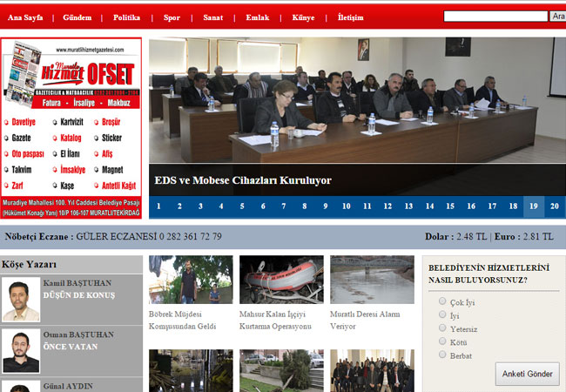Switch slider to news item 11
The width and height of the screenshot is (566, 392).
coord(367,206)
